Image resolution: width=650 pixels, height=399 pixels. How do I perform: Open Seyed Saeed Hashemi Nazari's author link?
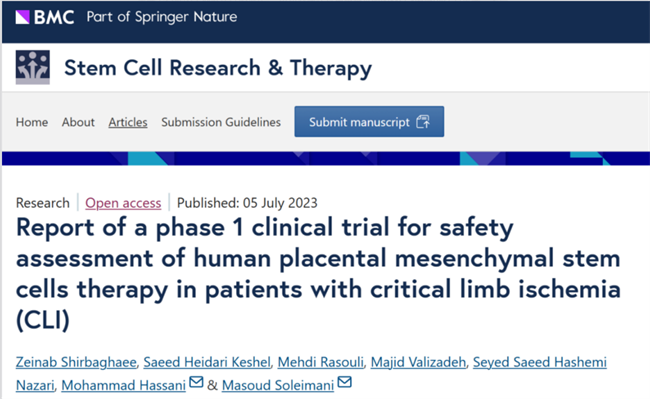(x=540, y=362)
